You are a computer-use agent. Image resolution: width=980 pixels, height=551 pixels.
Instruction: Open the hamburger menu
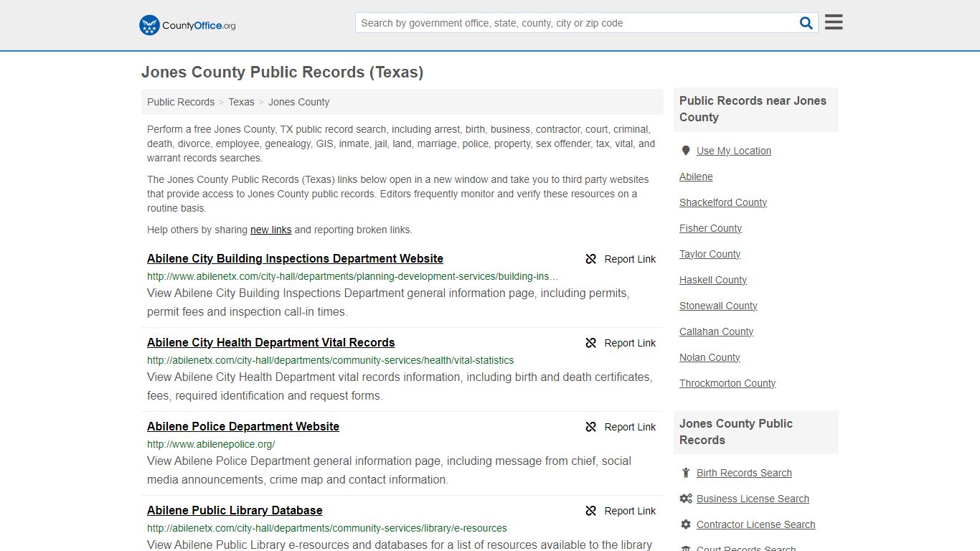pos(834,22)
